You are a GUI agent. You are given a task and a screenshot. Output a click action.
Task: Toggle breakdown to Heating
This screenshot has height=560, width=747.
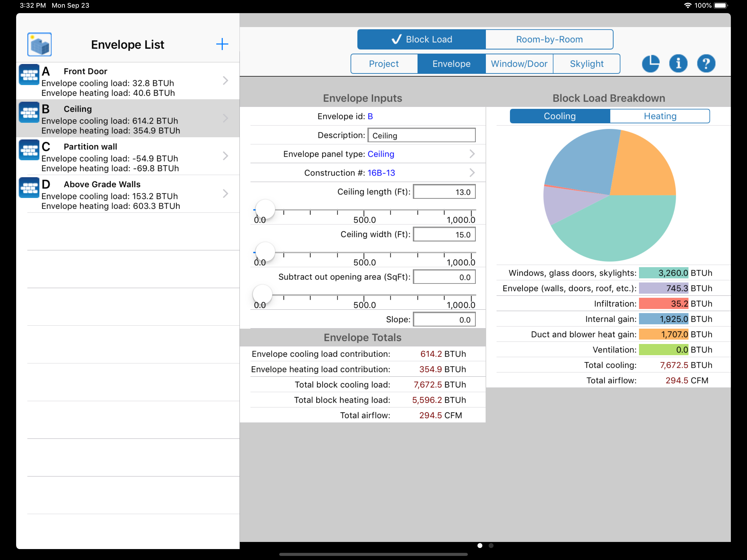tap(660, 116)
